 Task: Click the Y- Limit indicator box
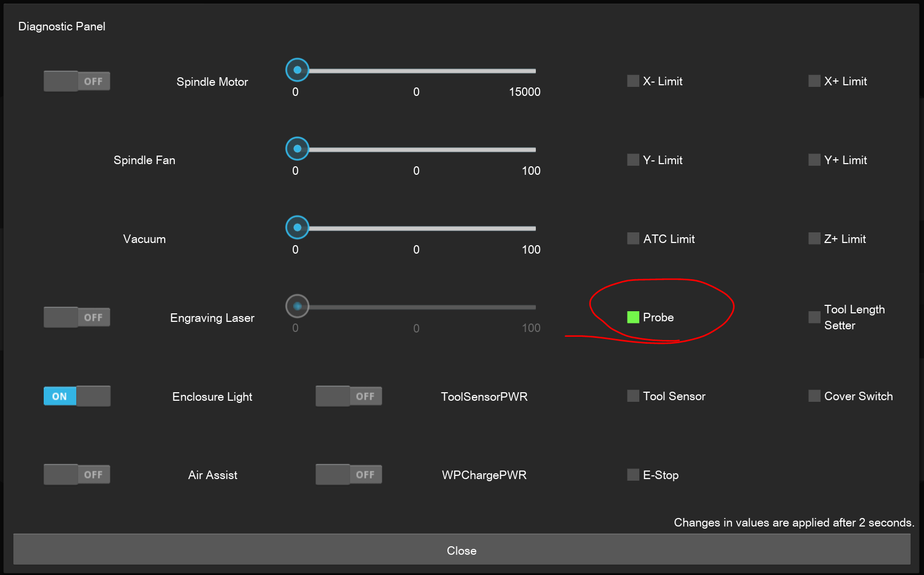point(633,160)
